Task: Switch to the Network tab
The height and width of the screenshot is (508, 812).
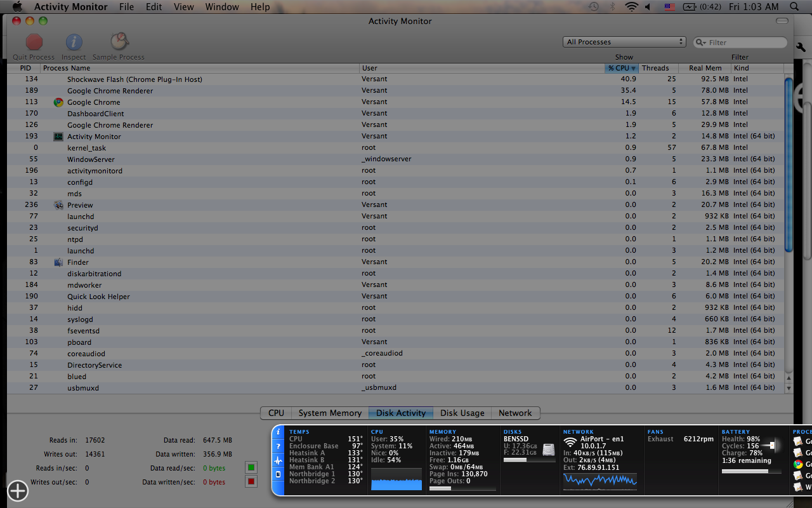Action: (515, 413)
